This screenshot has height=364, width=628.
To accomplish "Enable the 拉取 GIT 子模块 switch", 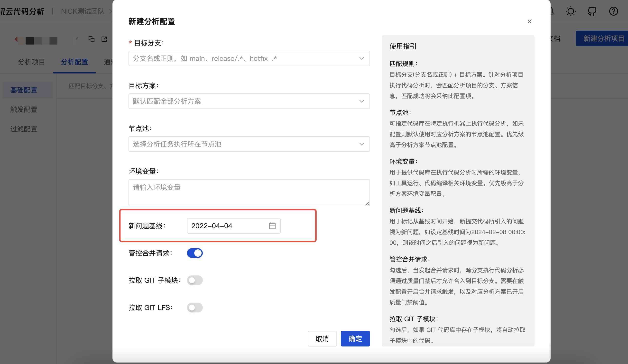I will pyautogui.click(x=195, y=280).
